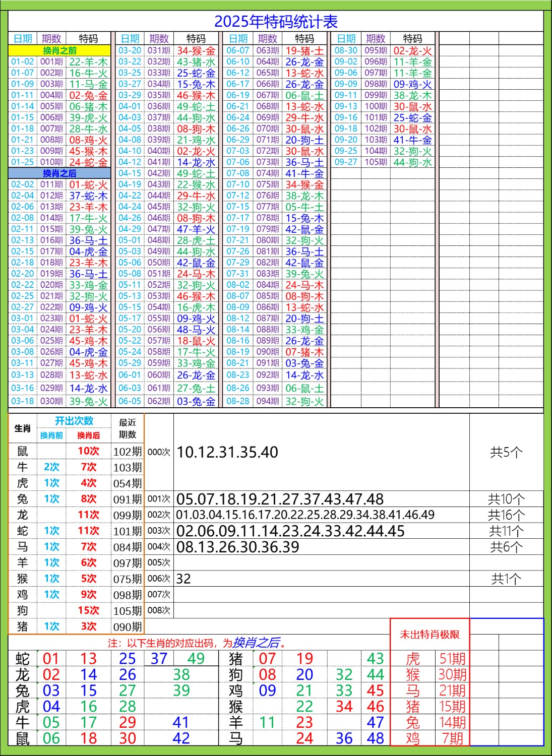This screenshot has height=756, width=552.
Task: Click the 共16个 total cell
Action: pos(506,515)
